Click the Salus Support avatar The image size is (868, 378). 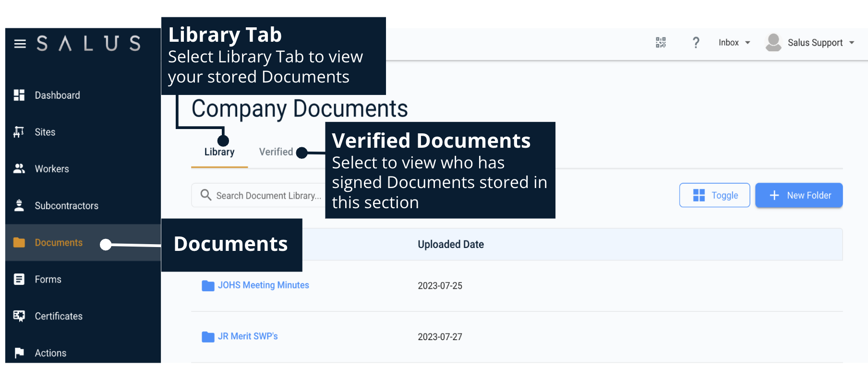[773, 42]
